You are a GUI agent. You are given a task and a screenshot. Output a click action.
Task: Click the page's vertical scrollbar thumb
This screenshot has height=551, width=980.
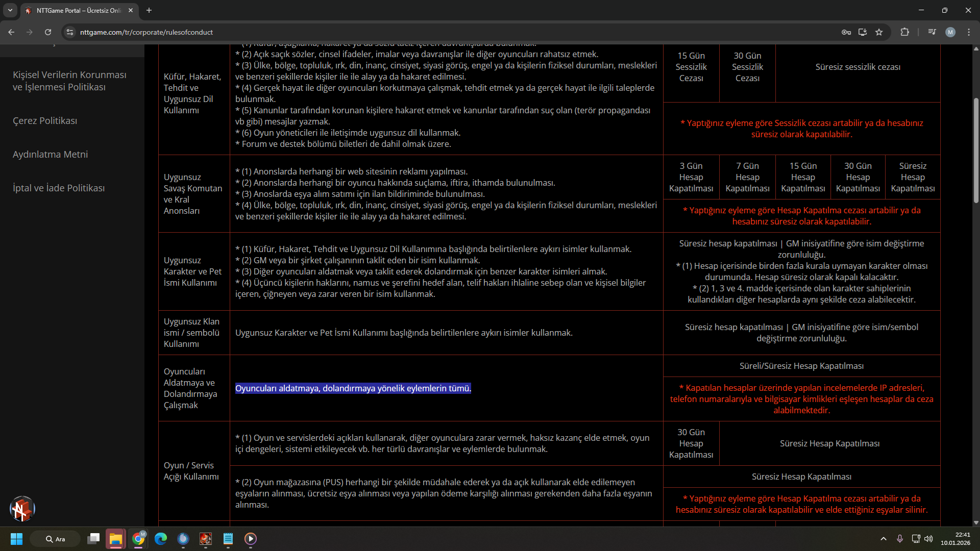pos(976,151)
